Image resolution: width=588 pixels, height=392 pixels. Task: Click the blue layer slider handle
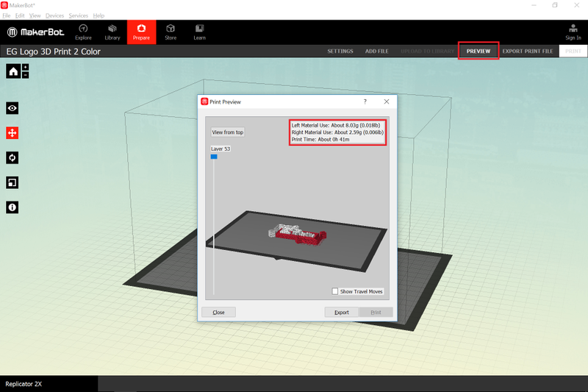tap(214, 157)
